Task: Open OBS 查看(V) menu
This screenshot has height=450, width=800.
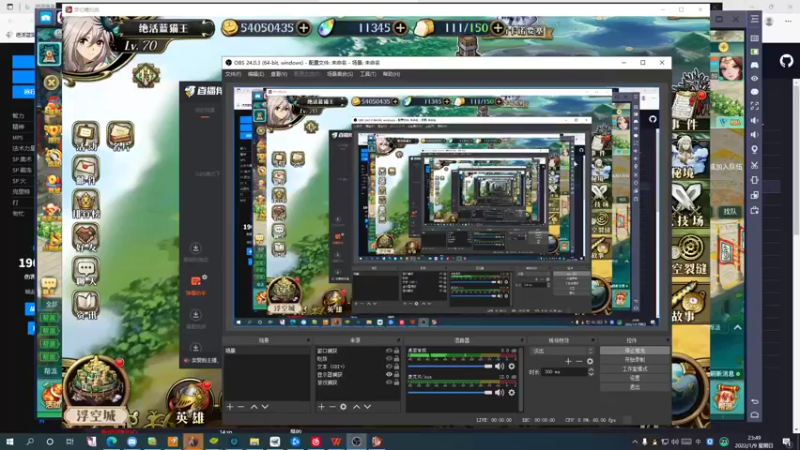Action: [x=279, y=74]
